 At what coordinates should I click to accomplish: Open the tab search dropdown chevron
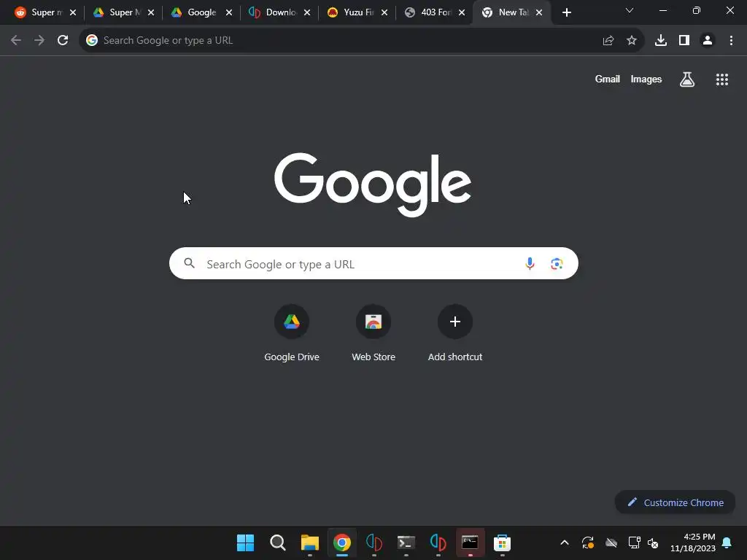tap(630, 10)
